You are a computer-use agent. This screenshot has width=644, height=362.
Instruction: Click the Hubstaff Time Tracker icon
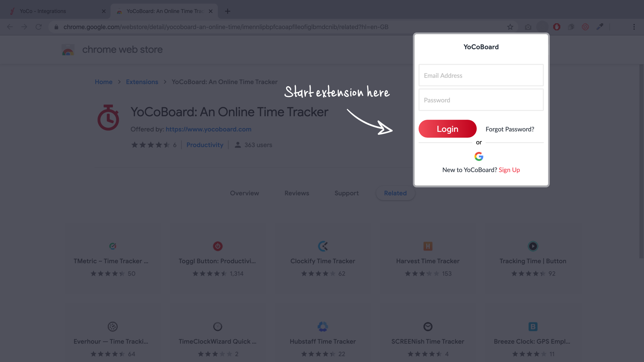[323, 326]
